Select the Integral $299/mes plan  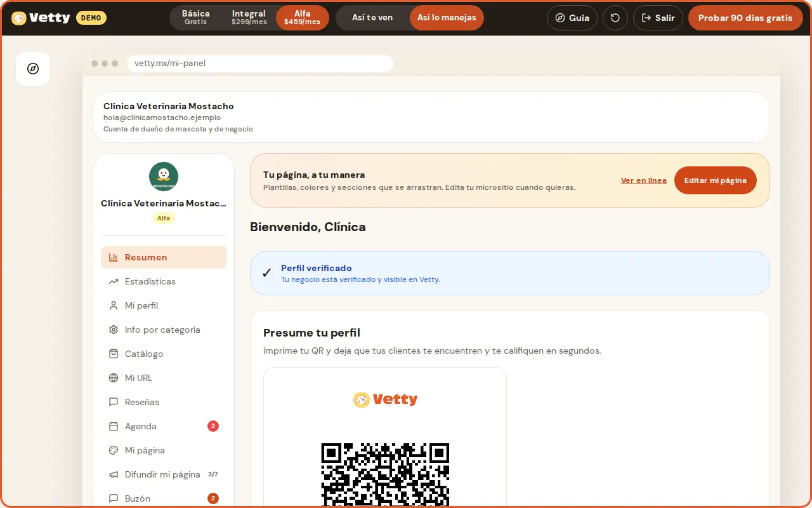click(x=249, y=18)
